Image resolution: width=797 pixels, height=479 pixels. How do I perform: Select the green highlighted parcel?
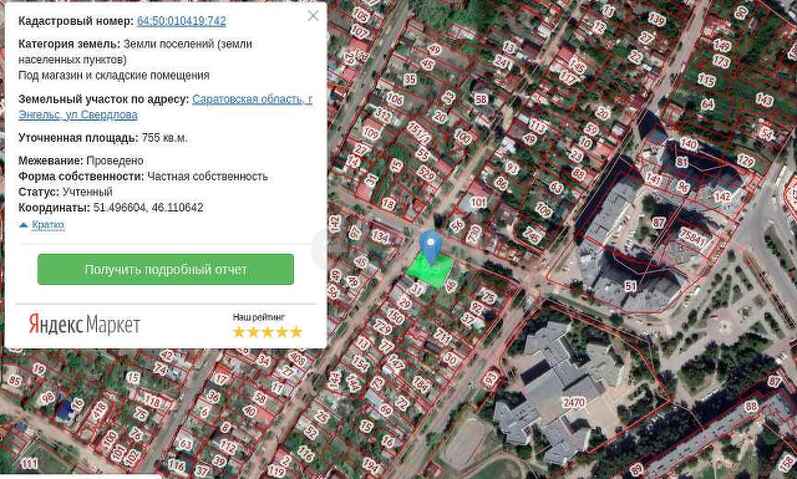click(x=432, y=270)
